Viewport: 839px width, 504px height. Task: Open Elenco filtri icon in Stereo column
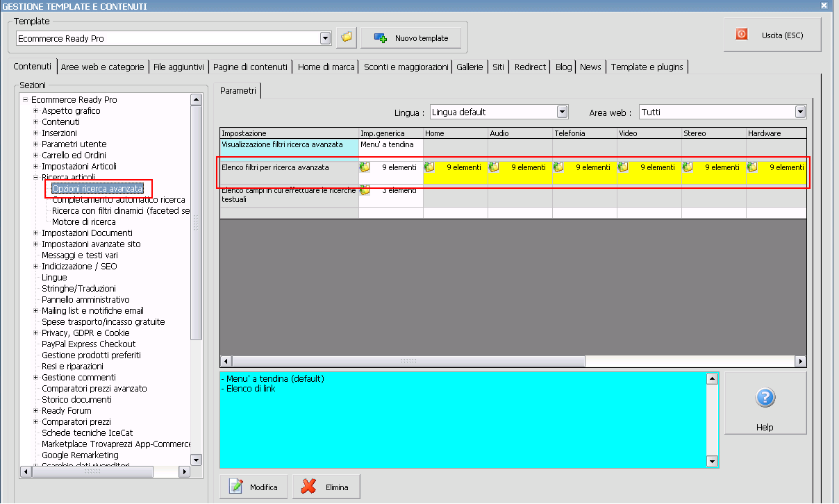688,167
